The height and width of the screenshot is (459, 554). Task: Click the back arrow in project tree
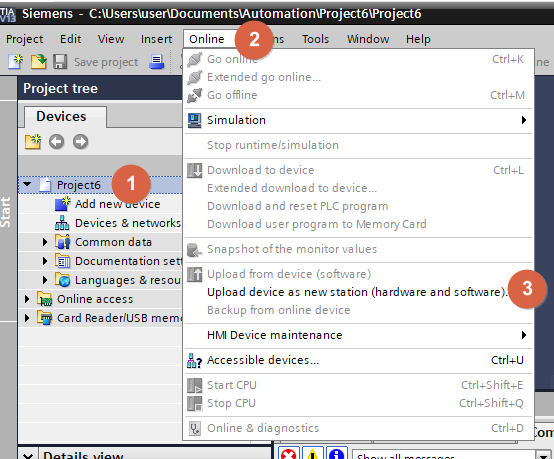pos(57,142)
